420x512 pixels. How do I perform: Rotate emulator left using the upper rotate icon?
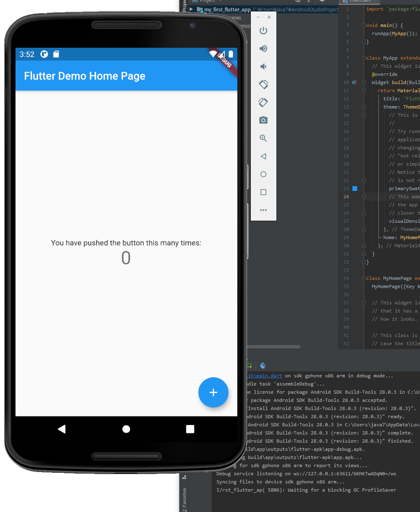pyautogui.click(x=263, y=84)
